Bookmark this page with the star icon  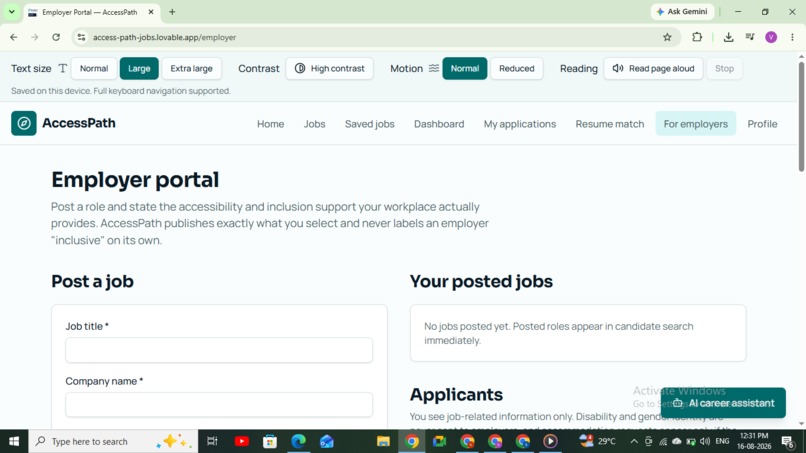click(x=667, y=37)
